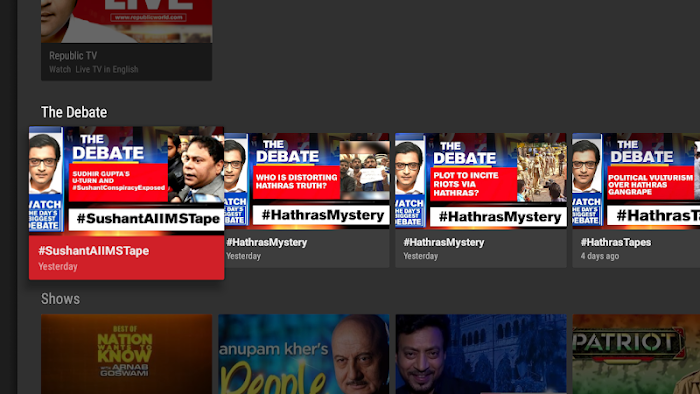Open Anupam Kher's People show
The height and width of the screenshot is (394, 700).
[304, 354]
